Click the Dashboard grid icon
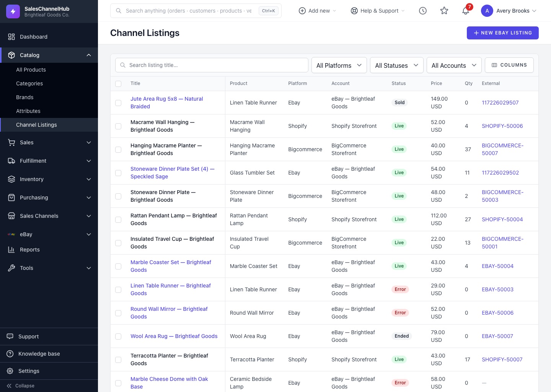Screen dimensions: 551x392 (11, 37)
